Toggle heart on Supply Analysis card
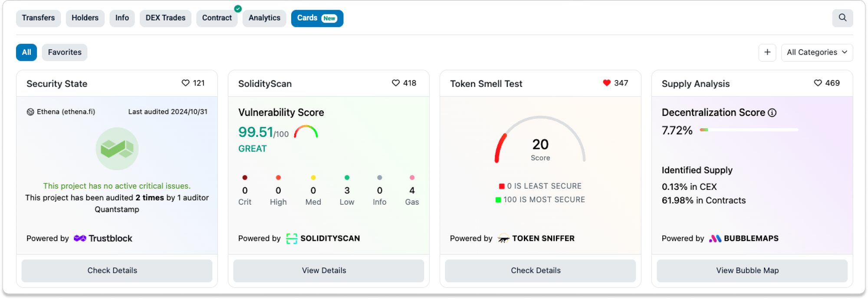 click(x=818, y=83)
